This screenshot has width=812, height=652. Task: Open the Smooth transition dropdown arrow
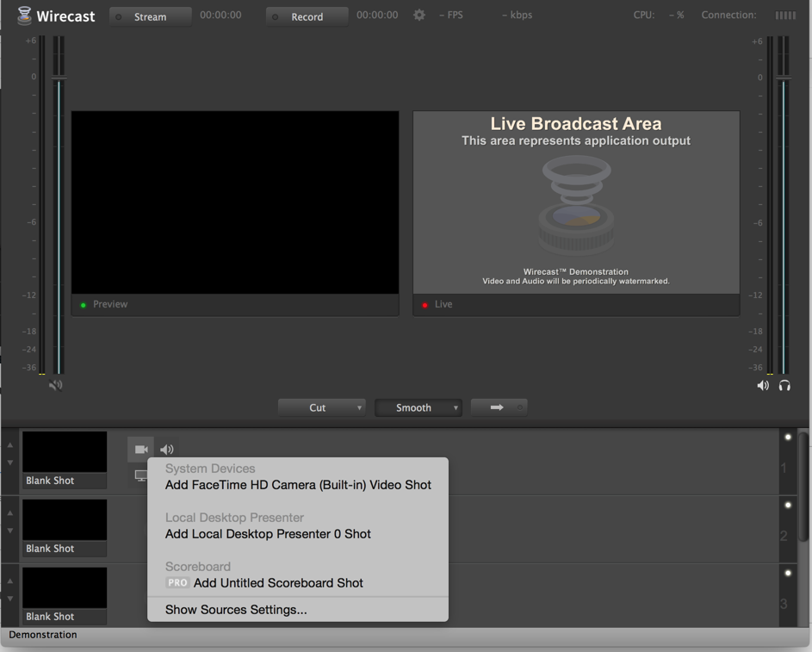click(456, 408)
